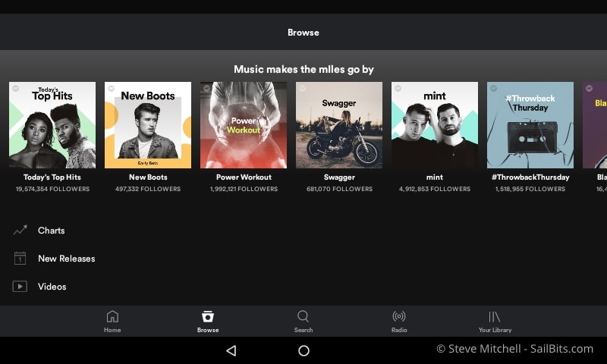Viewport: 607px width, 364px height.
Task: Open the Search magnifier icon
Action: click(x=303, y=316)
